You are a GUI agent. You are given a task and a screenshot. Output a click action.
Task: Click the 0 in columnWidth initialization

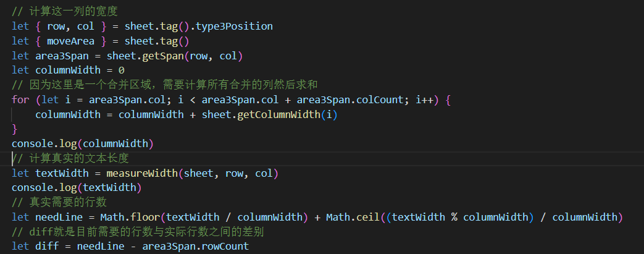coord(122,70)
